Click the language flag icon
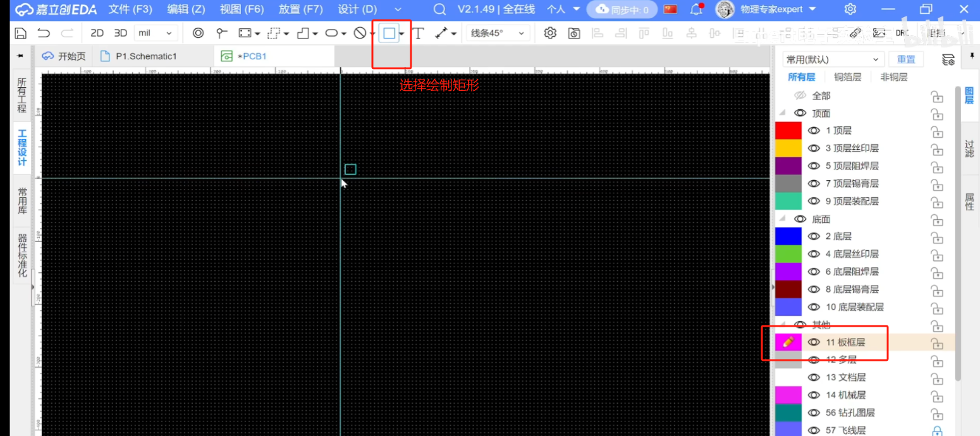980x436 pixels. (x=670, y=9)
